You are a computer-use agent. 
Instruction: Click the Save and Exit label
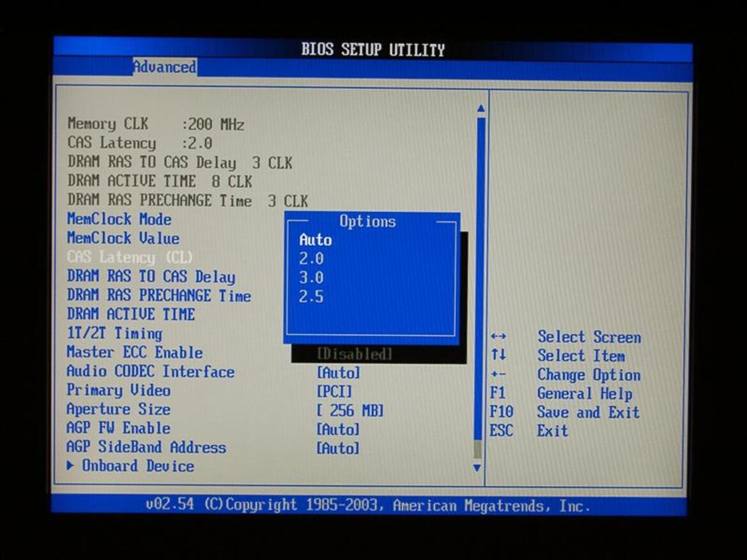[589, 412]
